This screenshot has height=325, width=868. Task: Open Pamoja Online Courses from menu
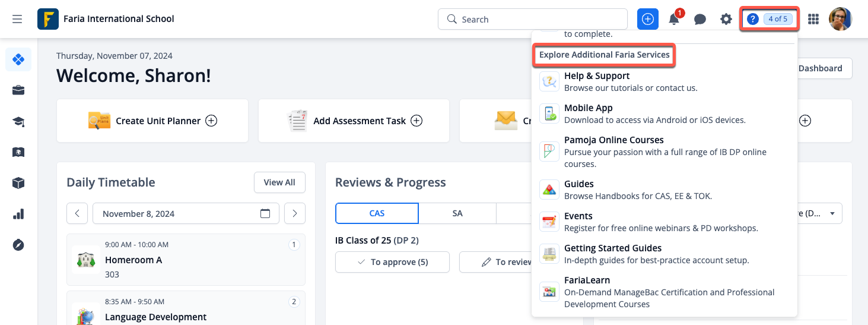(x=613, y=140)
